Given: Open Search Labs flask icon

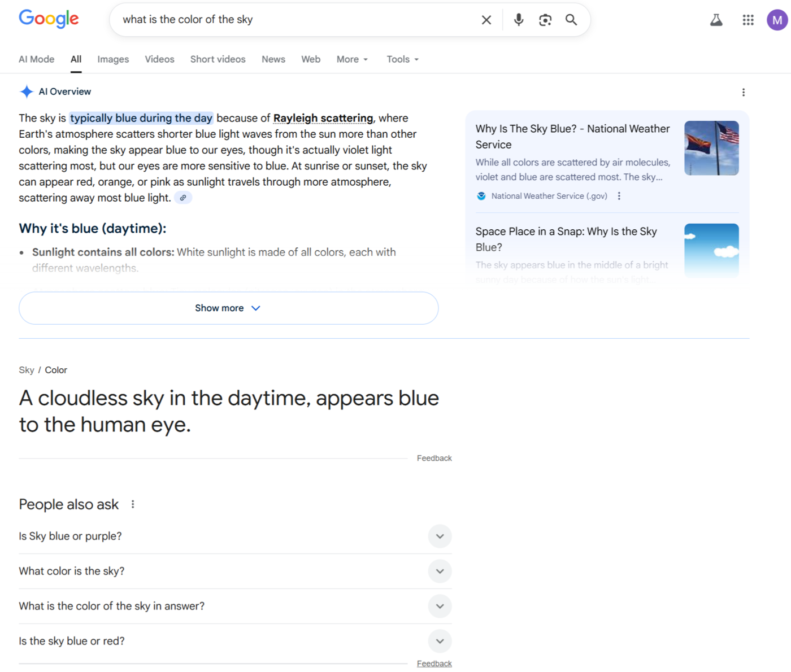Looking at the screenshot, I should click(x=716, y=20).
